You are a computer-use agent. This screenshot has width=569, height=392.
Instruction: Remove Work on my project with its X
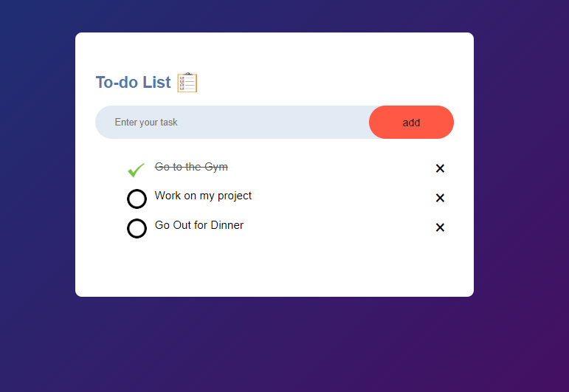pos(440,198)
